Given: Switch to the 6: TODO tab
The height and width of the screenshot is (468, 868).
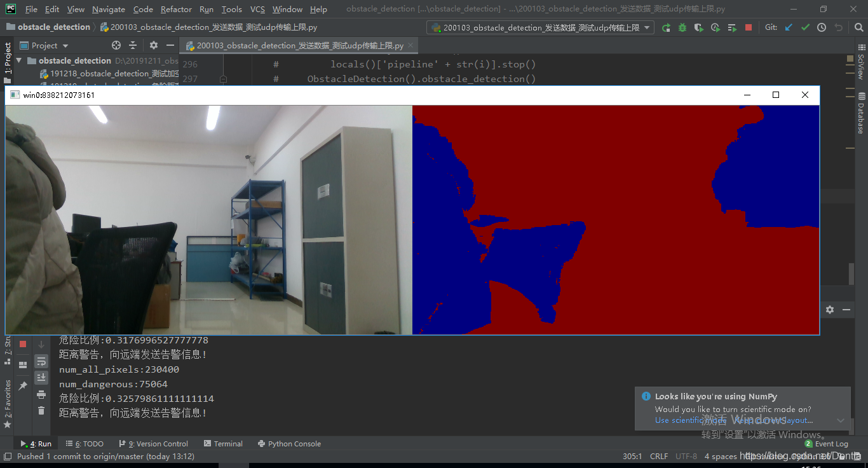Looking at the screenshot, I should pos(85,444).
